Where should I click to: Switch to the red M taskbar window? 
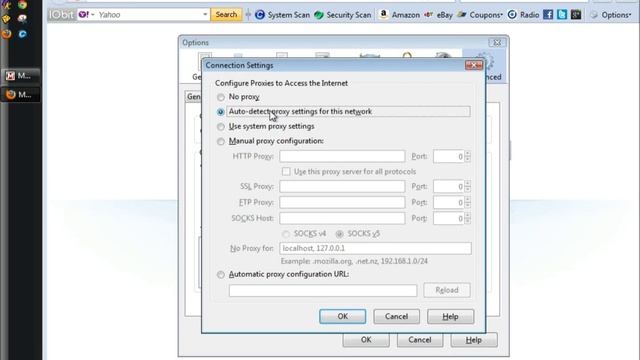pos(20,76)
